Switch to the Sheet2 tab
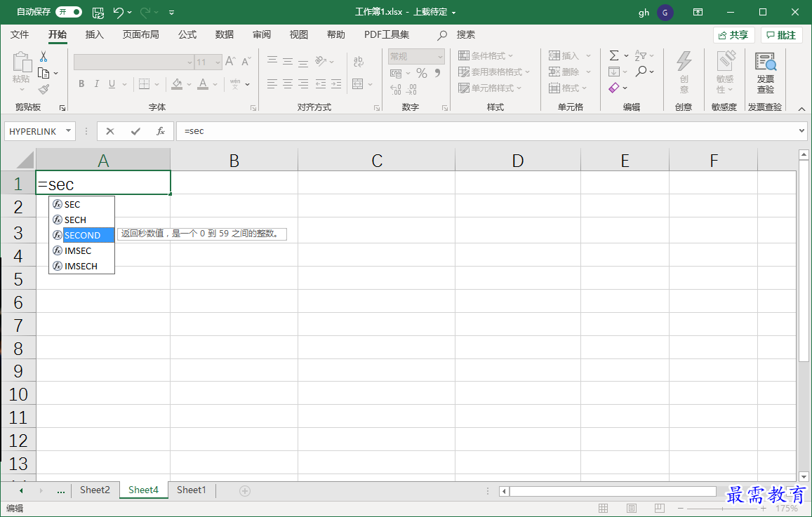Screen dimensions: 812x517 (x=95, y=490)
